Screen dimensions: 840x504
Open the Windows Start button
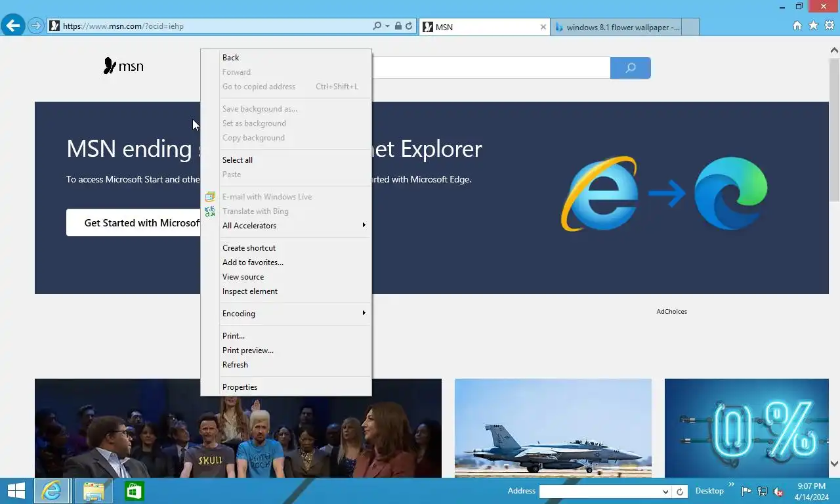16,491
